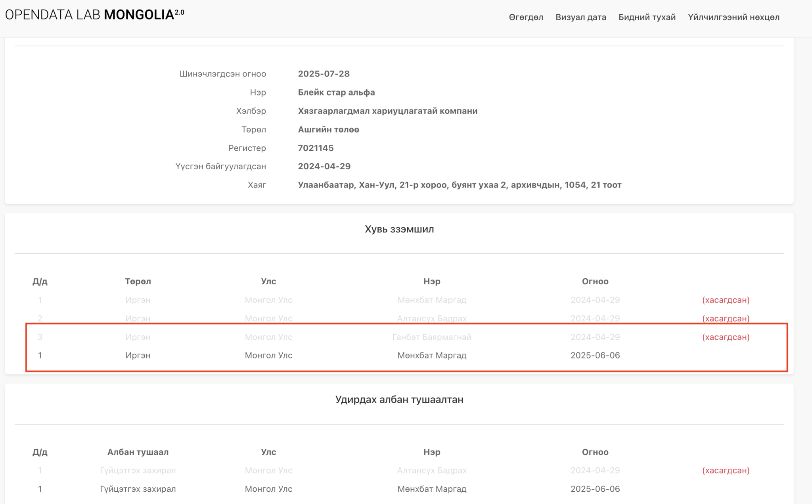Screen dimensions: 812x504
Task: Click registration number 7021145
Action: [x=316, y=148]
